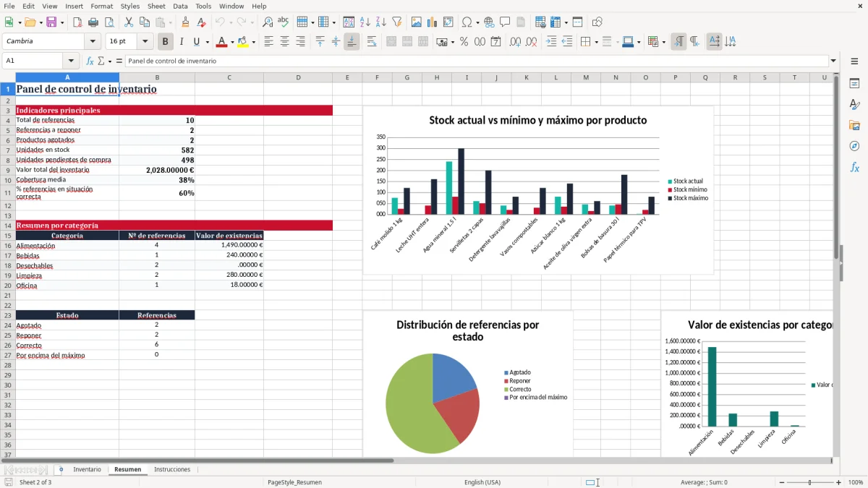The width and height of the screenshot is (868, 488).
Task: Click the Insert Comment icon
Action: pyautogui.click(x=505, y=22)
